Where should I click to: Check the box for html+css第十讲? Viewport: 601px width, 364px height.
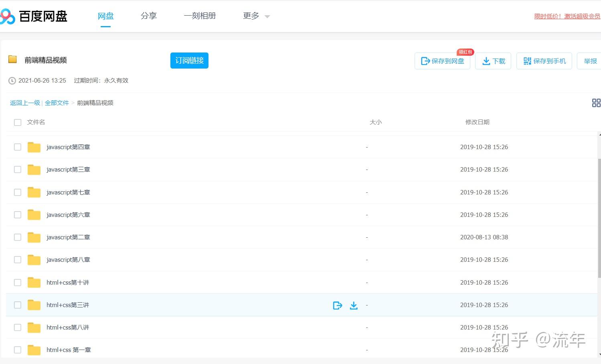click(18, 283)
